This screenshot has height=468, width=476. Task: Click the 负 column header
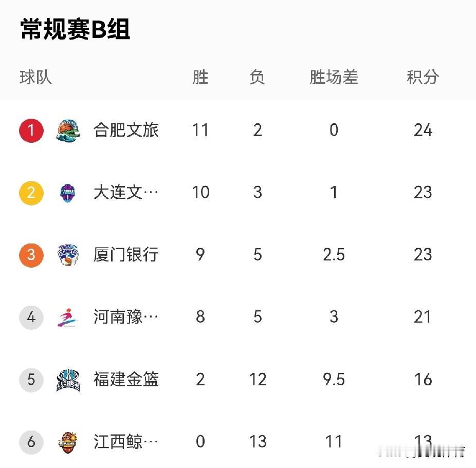click(x=257, y=78)
